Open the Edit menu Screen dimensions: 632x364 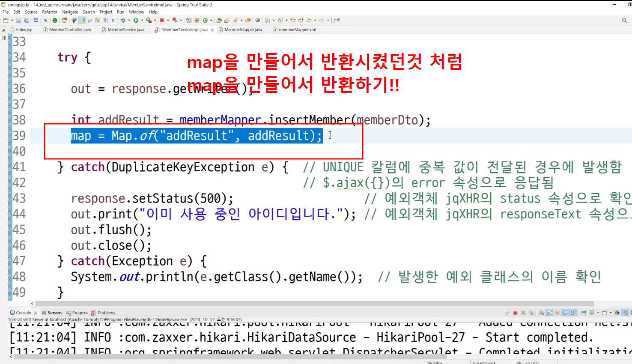pyautogui.click(x=17, y=12)
